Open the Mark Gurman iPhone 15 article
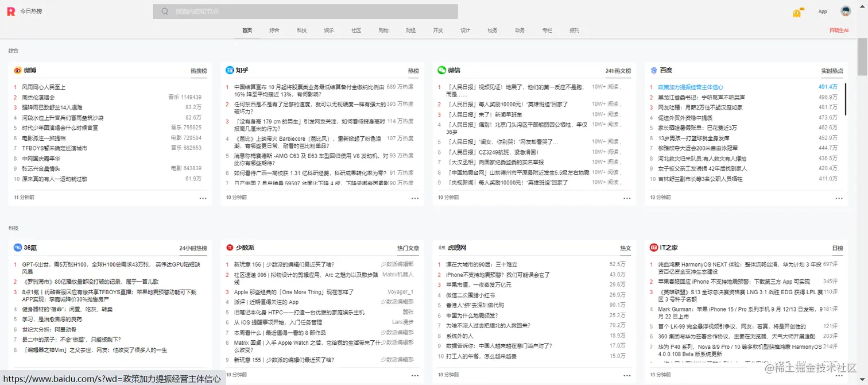The image size is (868, 385). coord(740,312)
